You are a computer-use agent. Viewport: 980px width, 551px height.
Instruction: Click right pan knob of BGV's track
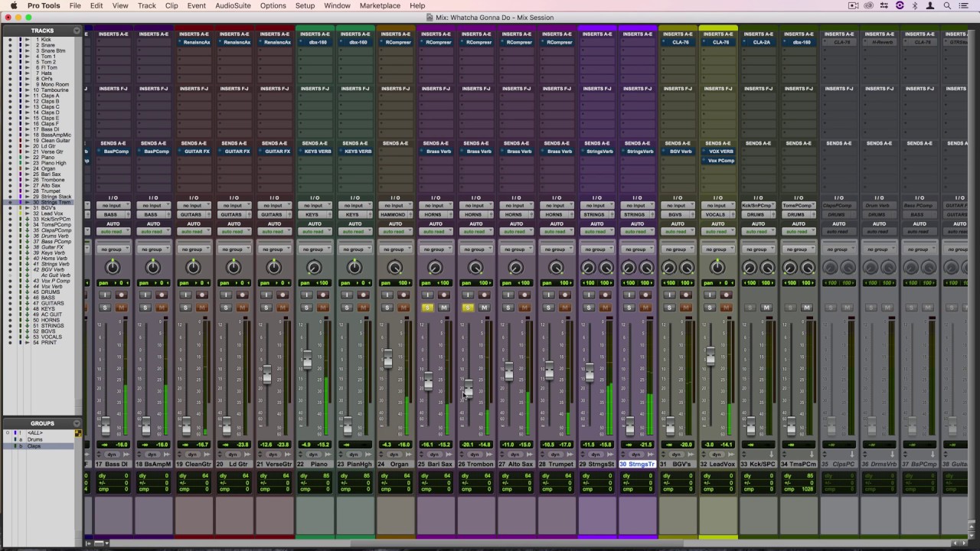pos(686,267)
